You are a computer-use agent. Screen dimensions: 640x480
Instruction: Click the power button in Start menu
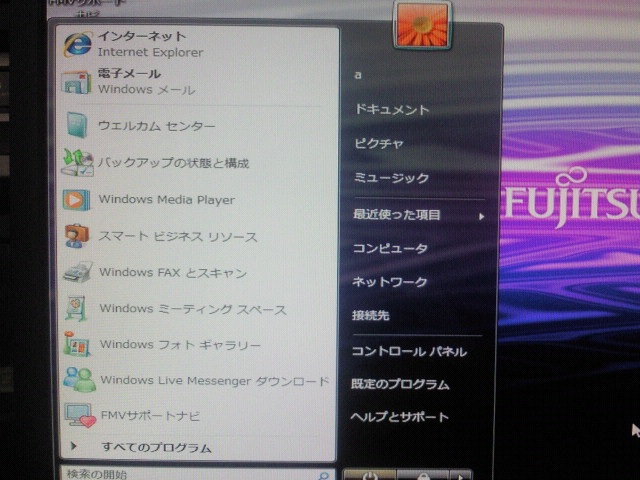pos(370,475)
